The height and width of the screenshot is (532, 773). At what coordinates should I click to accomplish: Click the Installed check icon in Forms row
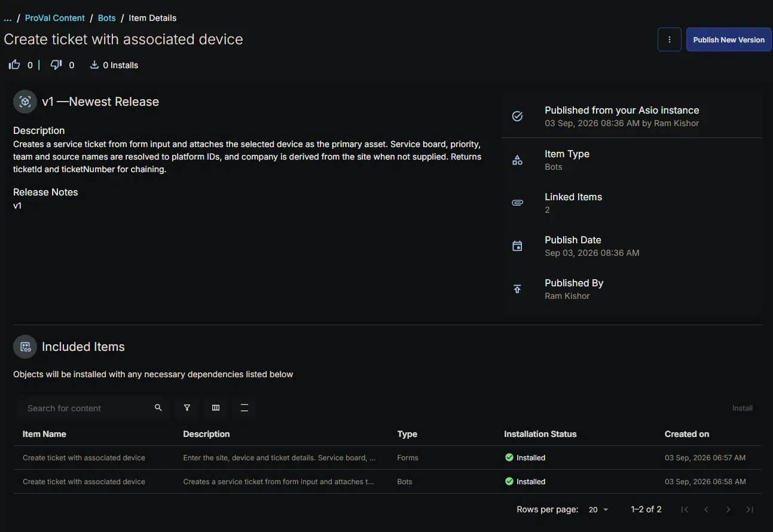[509, 457]
